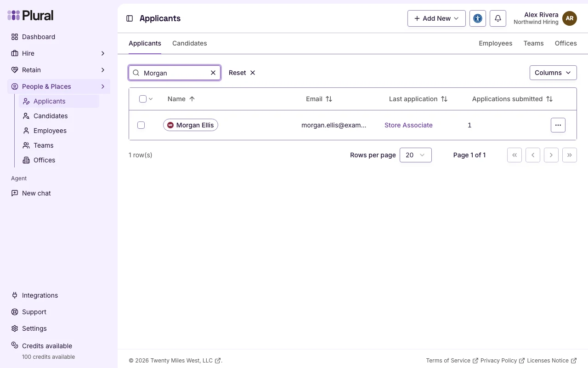Sort by the Name column
The width and height of the screenshot is (588, 368).
pyautogui.click(x=181, y=99)
